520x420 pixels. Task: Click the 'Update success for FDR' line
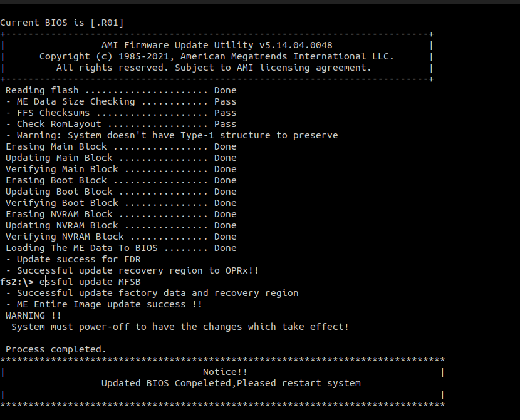73,259
